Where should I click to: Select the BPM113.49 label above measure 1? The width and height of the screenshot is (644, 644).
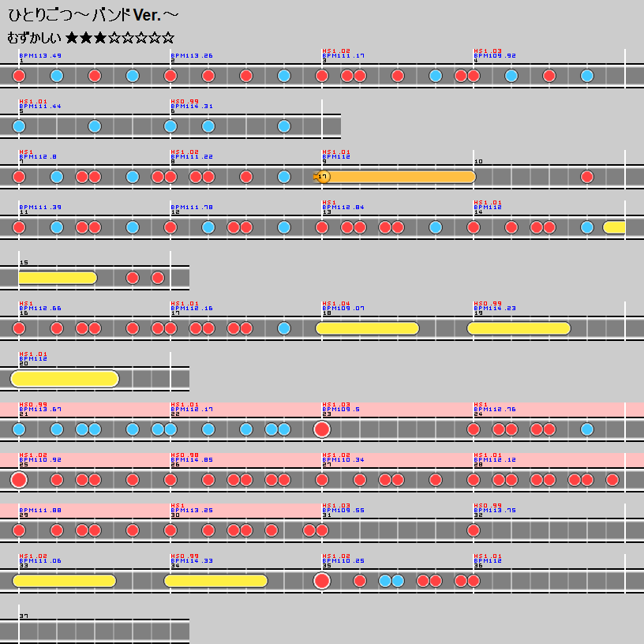pyautogui.click(x=40, y=56)
